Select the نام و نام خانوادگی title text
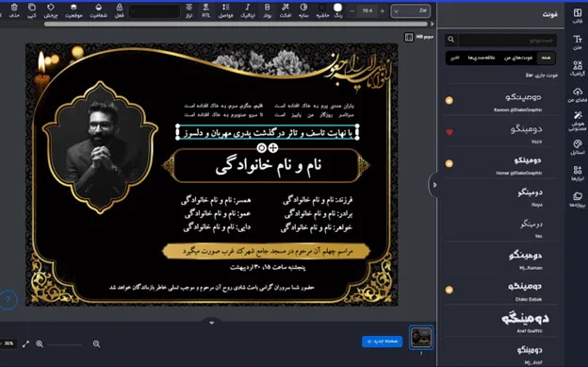 click(x=269, y=166)
